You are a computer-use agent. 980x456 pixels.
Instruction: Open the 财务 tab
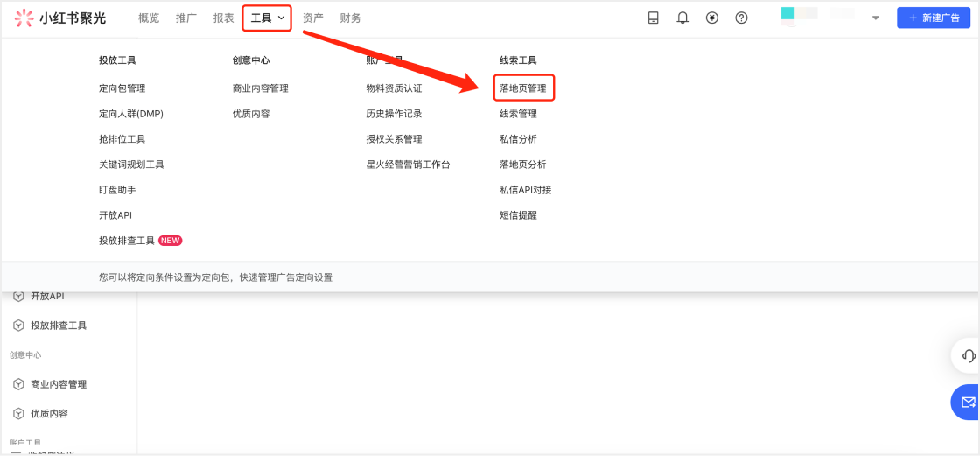(x=351, y=18)
